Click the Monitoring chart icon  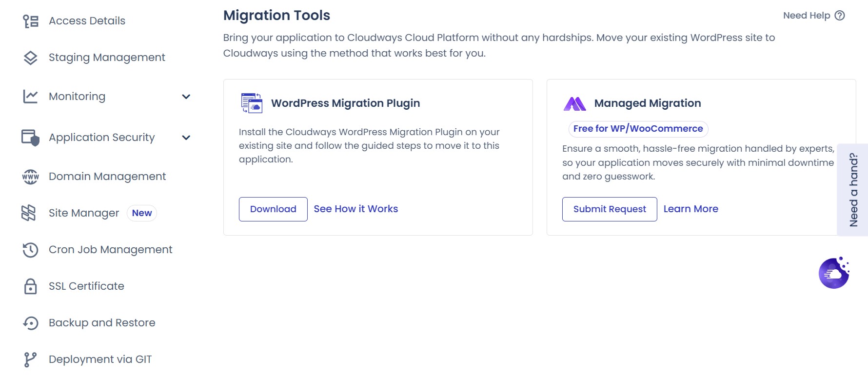tap(30, 97)
